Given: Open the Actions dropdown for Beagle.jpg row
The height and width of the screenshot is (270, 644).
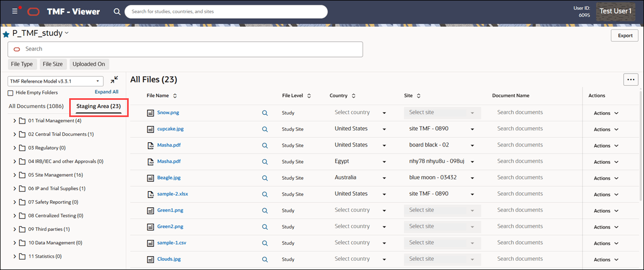Looking at the screenshot, I should click(x=606, y=178).
